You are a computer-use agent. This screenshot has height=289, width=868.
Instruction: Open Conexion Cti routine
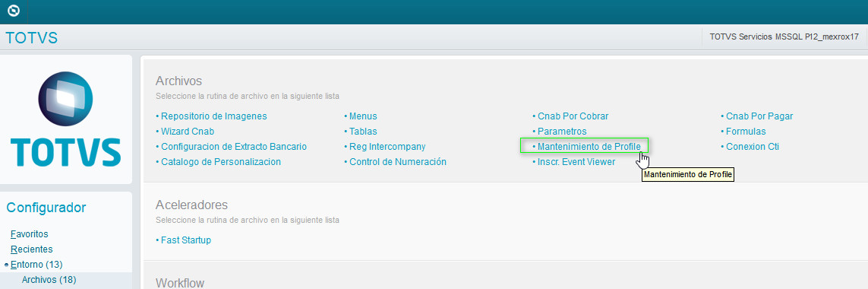click(750, 147)
